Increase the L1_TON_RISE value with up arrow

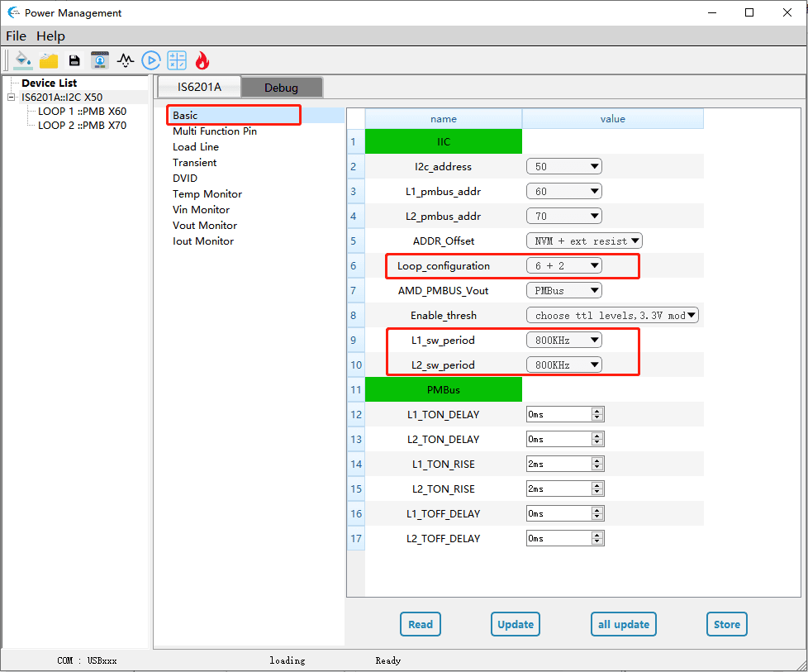[597, 460]
